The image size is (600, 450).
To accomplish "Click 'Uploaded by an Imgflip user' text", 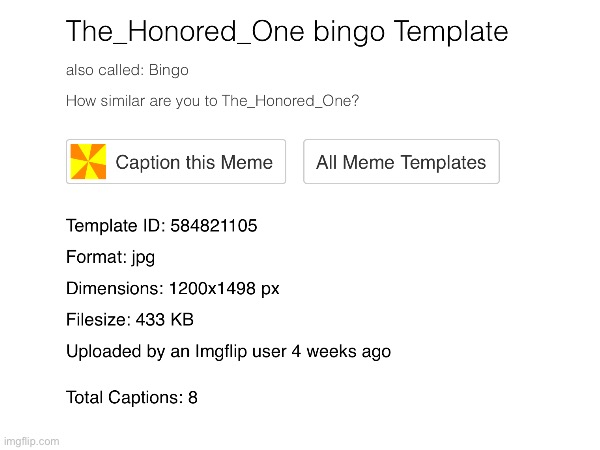I will coord(176,351).
